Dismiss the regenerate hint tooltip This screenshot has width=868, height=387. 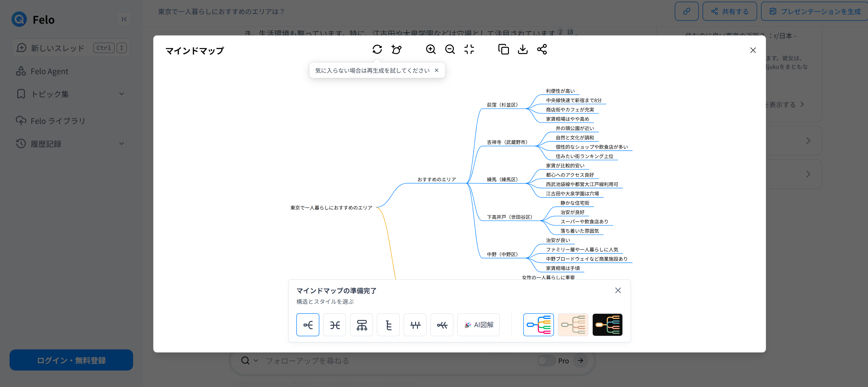[x=437, y=70]
